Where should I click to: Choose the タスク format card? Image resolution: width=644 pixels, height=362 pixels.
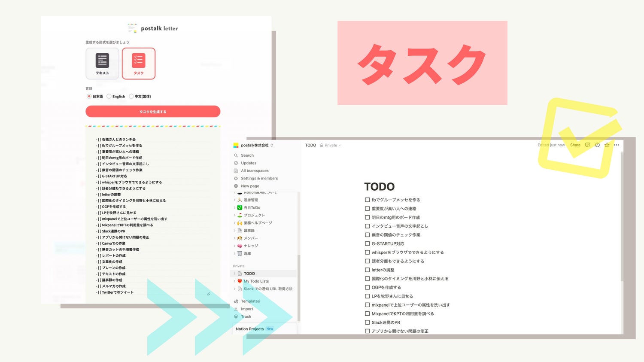pos(139,64)
